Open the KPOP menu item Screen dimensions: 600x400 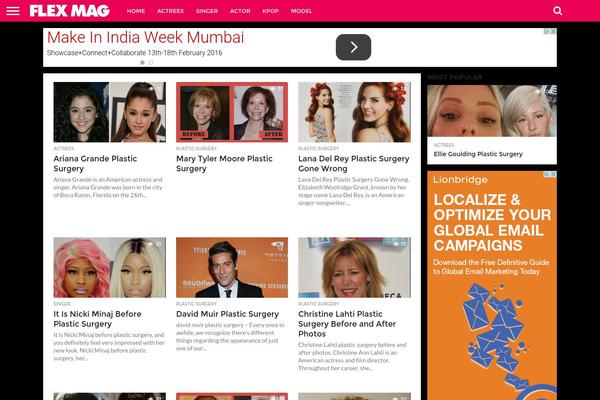click(271, 11)
